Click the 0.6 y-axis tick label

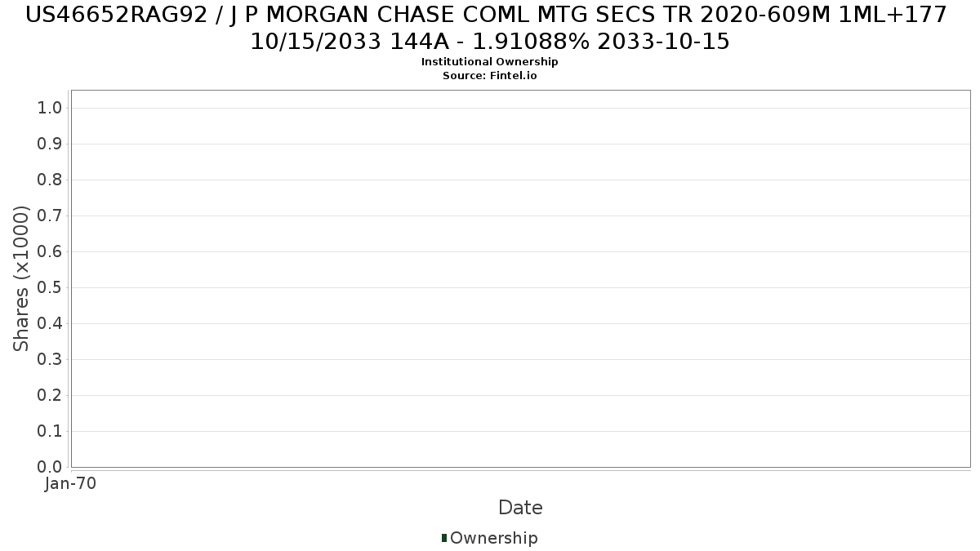coord(51,252)
